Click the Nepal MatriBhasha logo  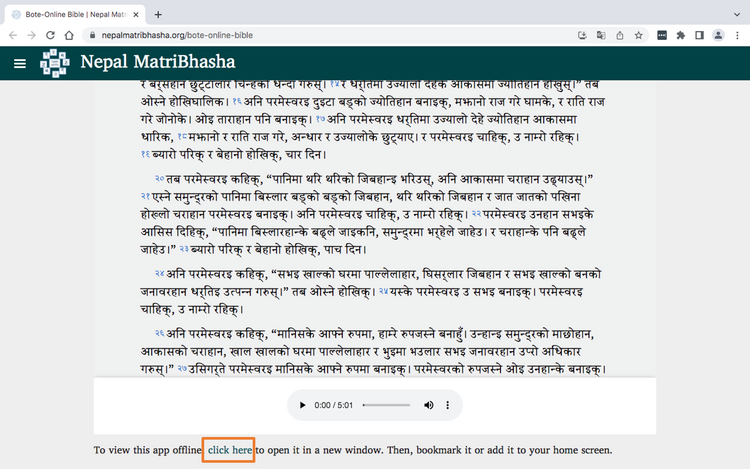[56, 64]
